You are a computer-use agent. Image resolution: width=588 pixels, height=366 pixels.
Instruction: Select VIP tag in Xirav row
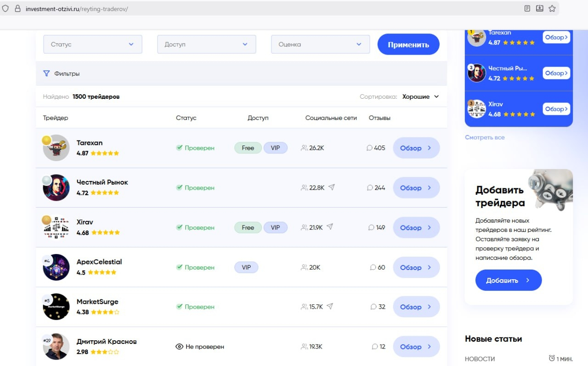pyautogui.click(x=275, y=227)
